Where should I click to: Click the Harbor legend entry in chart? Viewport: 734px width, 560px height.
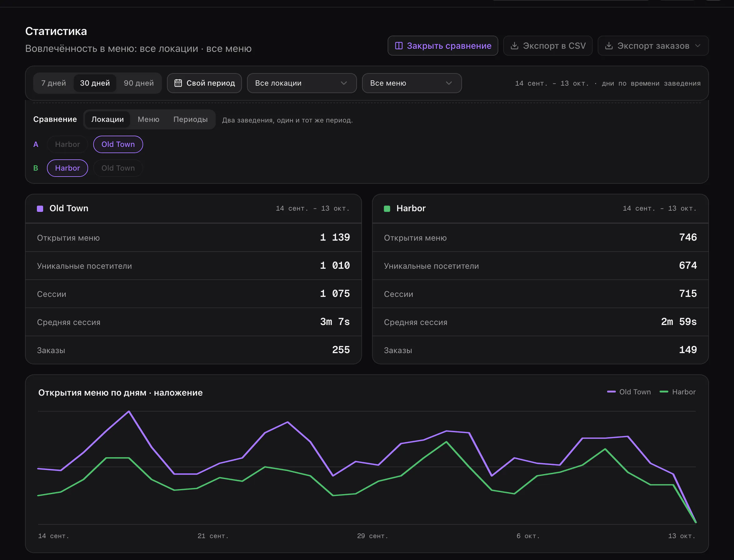coord(678,392)
